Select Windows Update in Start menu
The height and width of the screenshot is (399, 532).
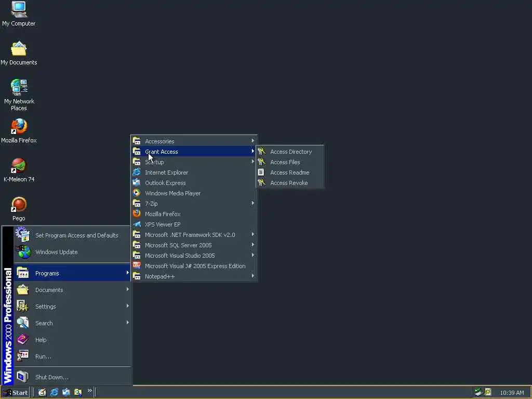coord(72,252)
